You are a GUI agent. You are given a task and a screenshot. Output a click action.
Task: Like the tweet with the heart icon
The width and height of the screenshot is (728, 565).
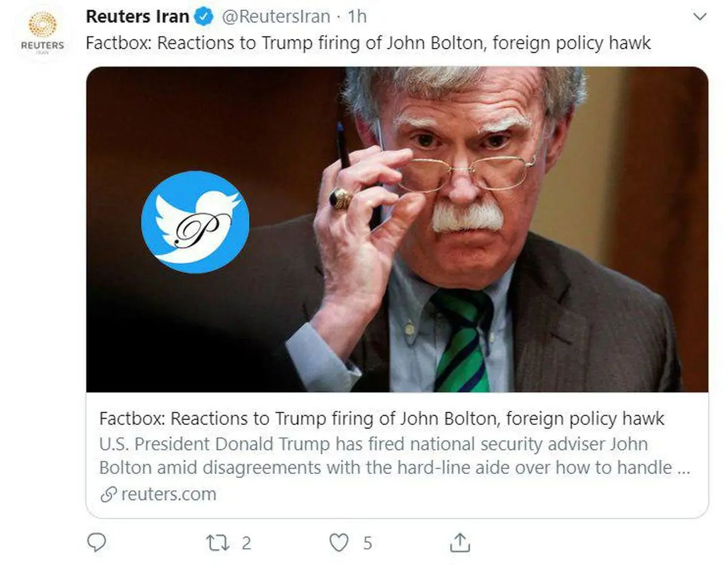pyautogui.click(x=340, y=542)
